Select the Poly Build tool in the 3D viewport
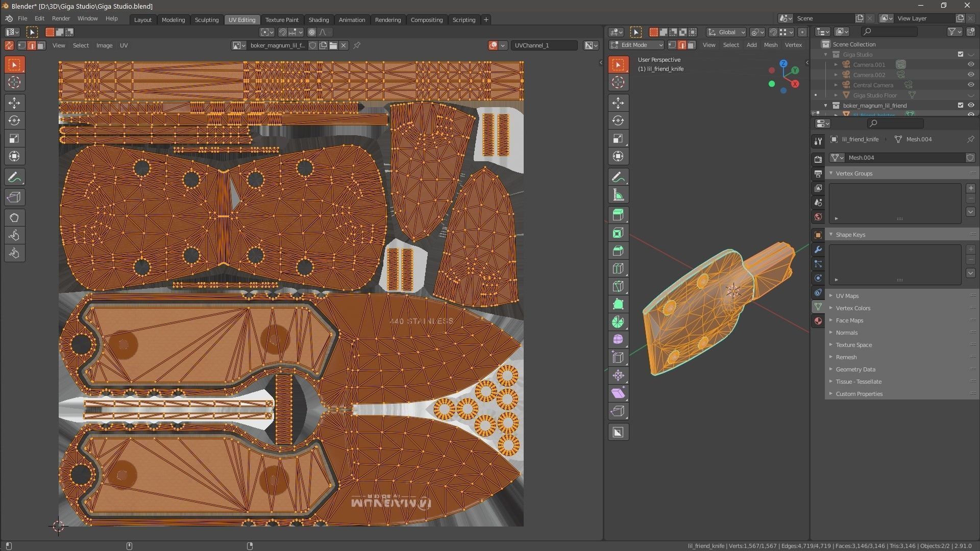 point(618,305)
